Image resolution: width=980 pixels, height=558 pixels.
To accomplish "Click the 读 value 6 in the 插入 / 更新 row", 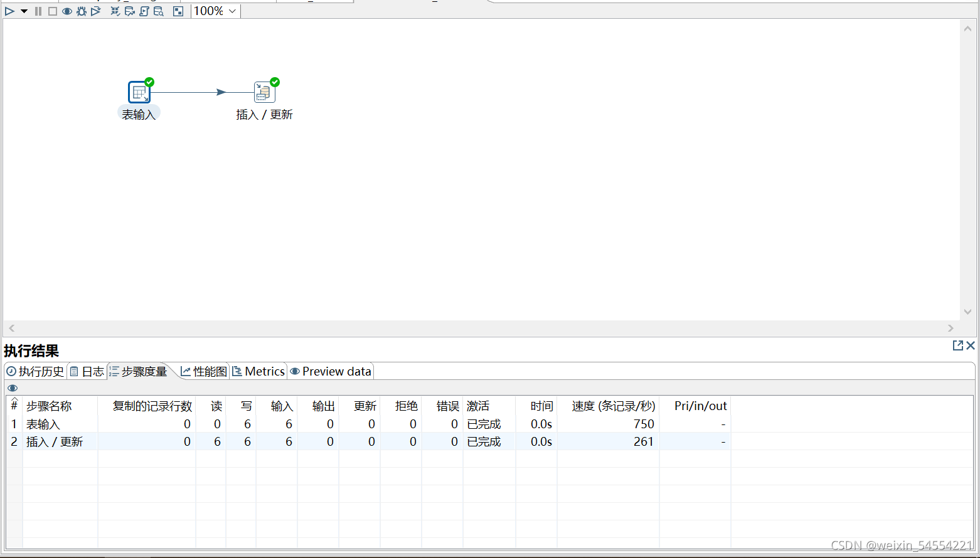I will [x=217, y=442].
